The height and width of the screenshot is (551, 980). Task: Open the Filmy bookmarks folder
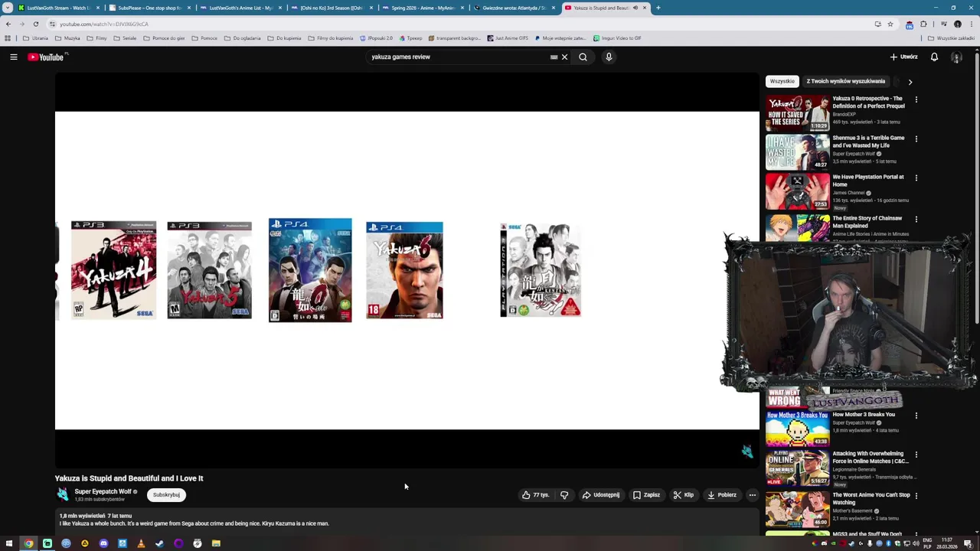click(x=96, y=38)
